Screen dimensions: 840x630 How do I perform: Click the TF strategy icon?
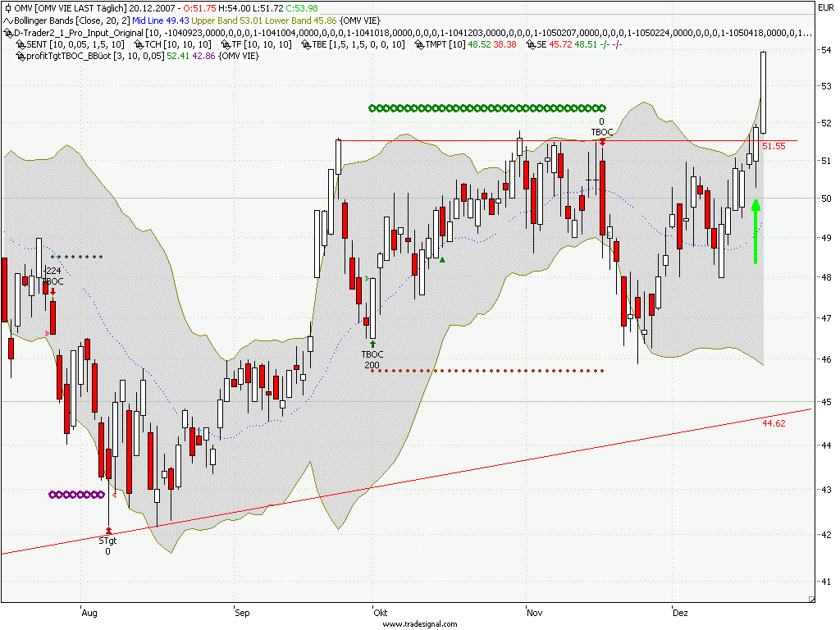pyautogui.click(x=226, y=44)
